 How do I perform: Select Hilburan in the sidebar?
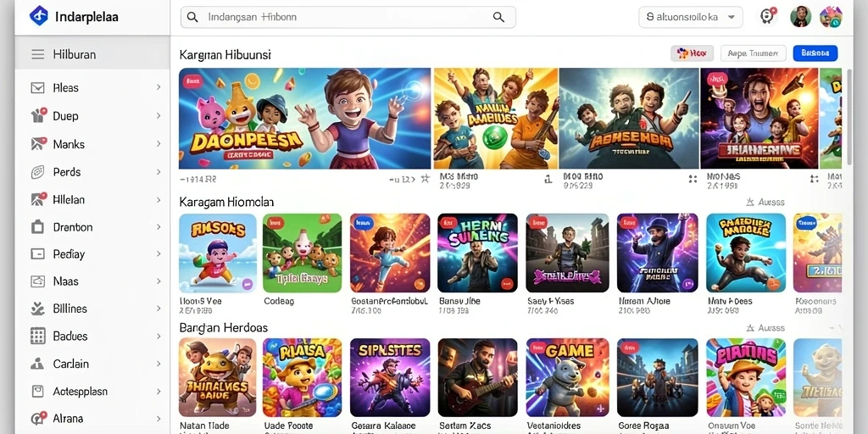pos(92,54)
